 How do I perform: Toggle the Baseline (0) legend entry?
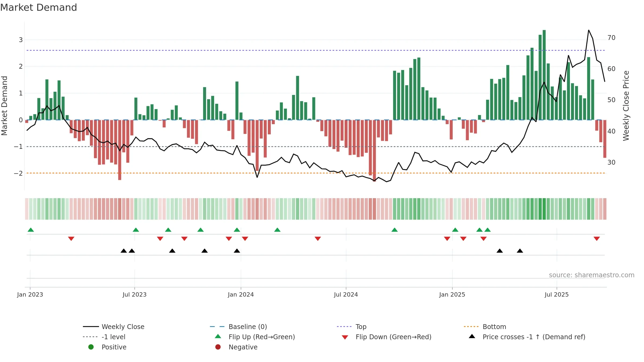click(238, 327)
